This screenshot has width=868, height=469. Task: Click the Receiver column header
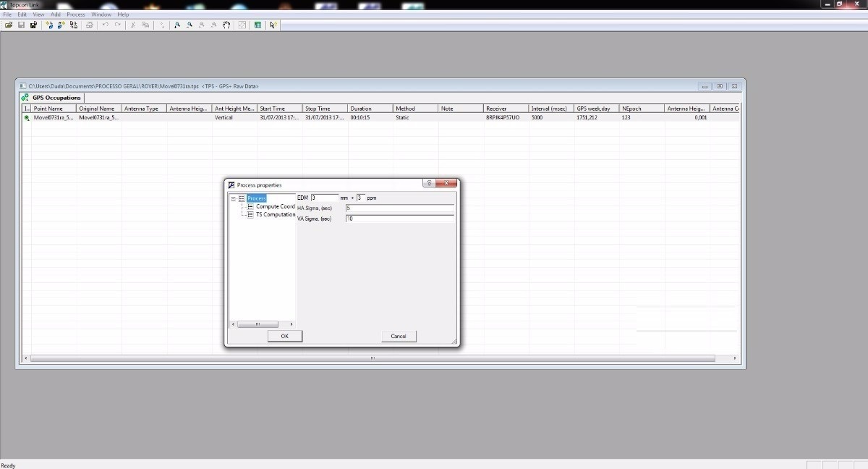[x=506, y=109]
